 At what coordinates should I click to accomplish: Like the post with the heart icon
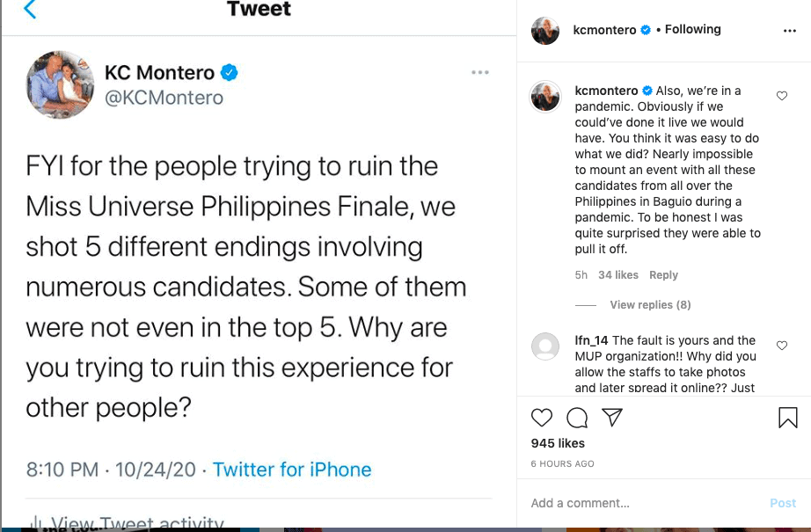click(x=542, y=417)
